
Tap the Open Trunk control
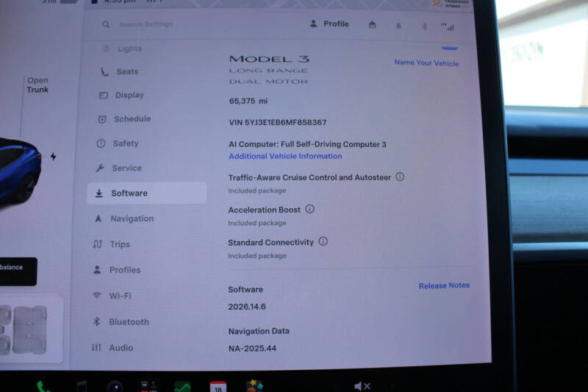tap(37, 85)
